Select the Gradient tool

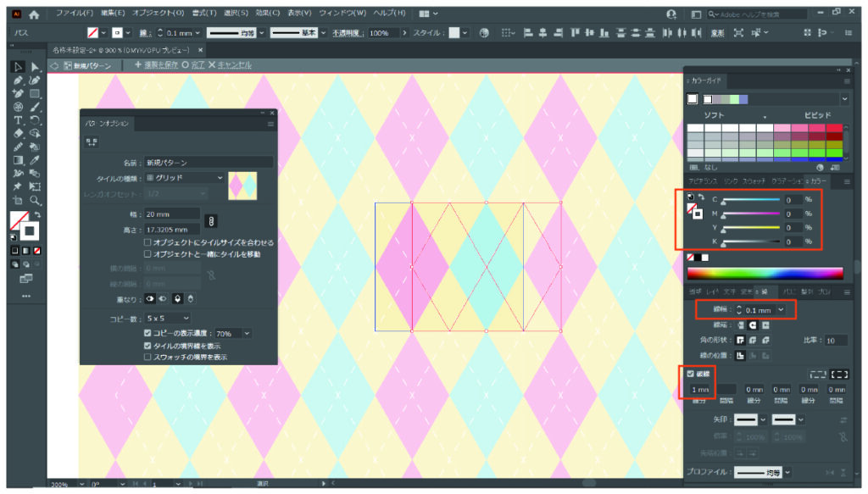pos(18,160)
